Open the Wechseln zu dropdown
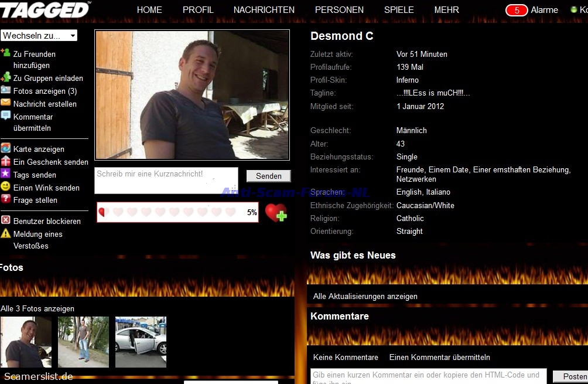 [x=39, y=36]
